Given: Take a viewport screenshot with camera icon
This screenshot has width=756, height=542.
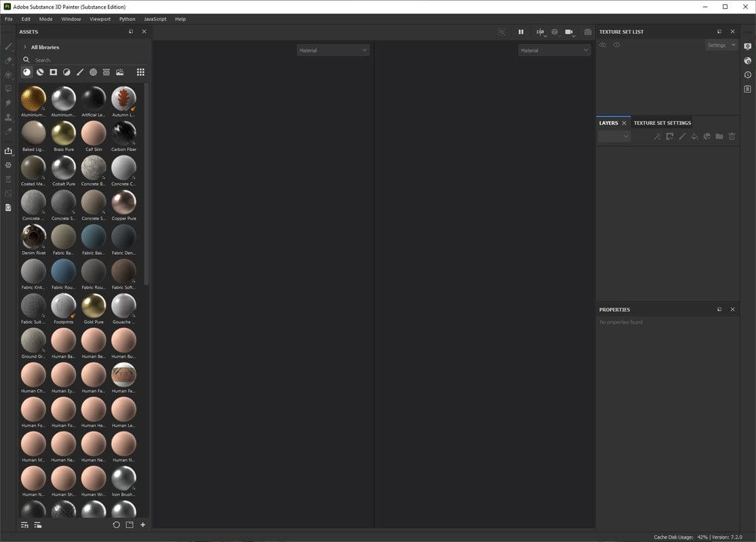Looking at the screenshot, I should [588, 32].
